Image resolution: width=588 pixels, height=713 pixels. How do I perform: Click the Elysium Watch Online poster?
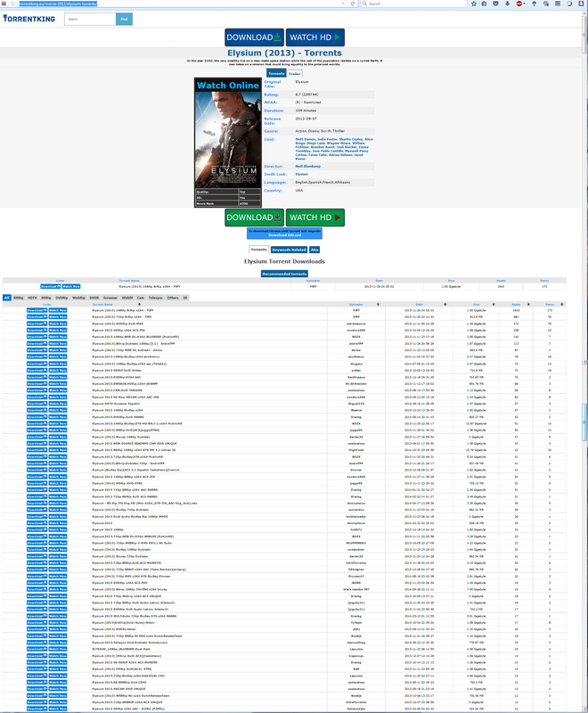[228, 143]
